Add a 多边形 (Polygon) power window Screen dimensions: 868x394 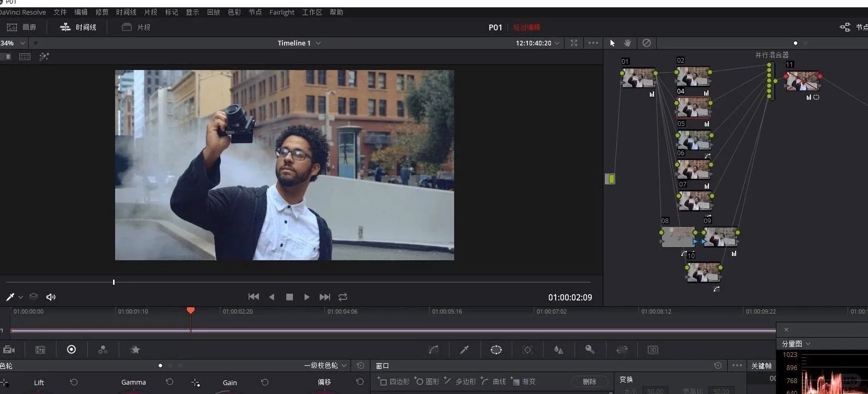(x=460, y=381)
